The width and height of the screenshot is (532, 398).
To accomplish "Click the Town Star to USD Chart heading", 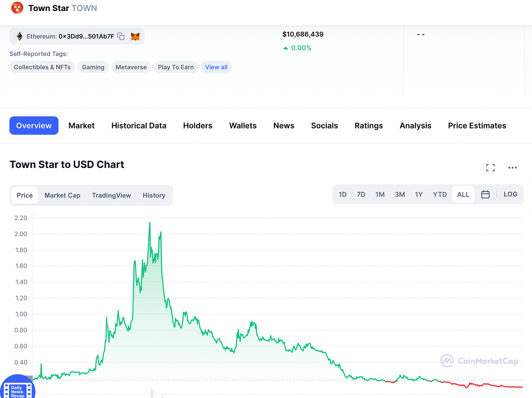I will [x=67, y=165].
